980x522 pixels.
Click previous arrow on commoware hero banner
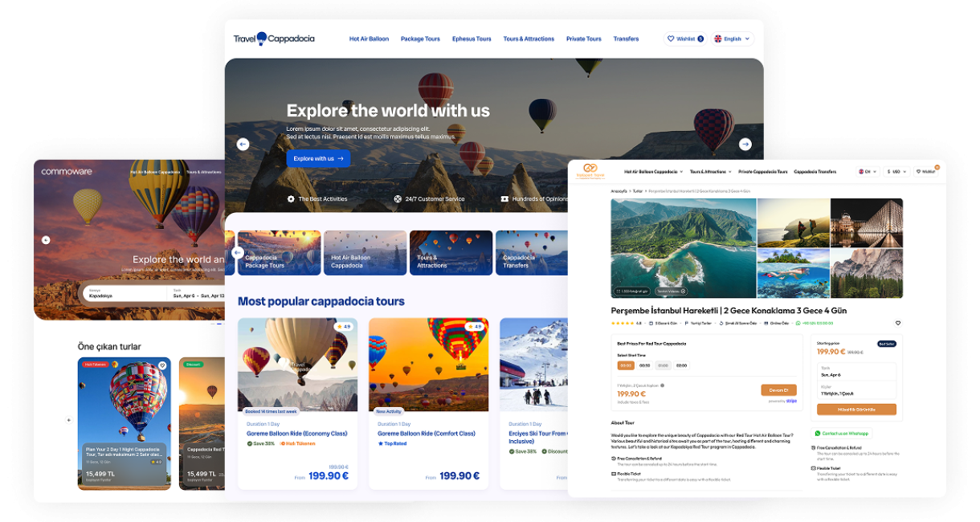pyautogui.click(x=46, y=240)
